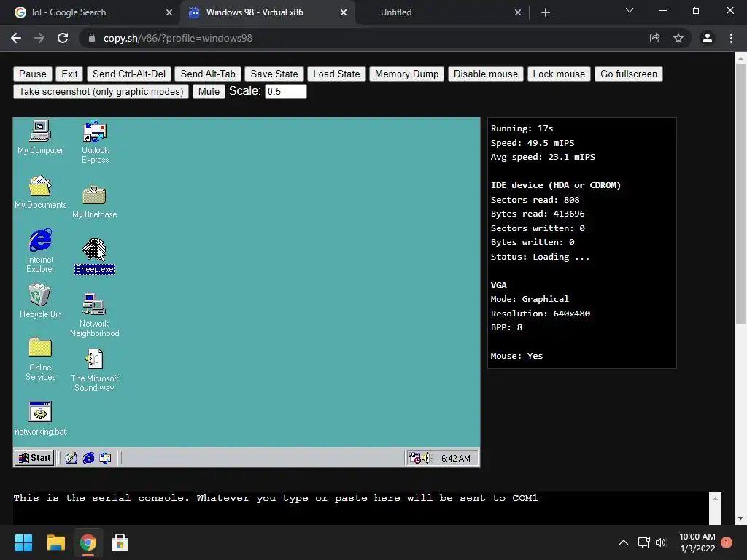
Task: Bookmark this page with star
Action: coord(678,38)
